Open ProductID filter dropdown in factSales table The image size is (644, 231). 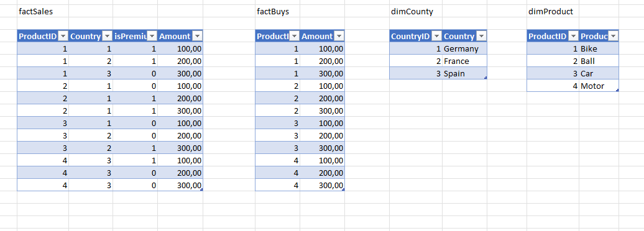[63, 37]
